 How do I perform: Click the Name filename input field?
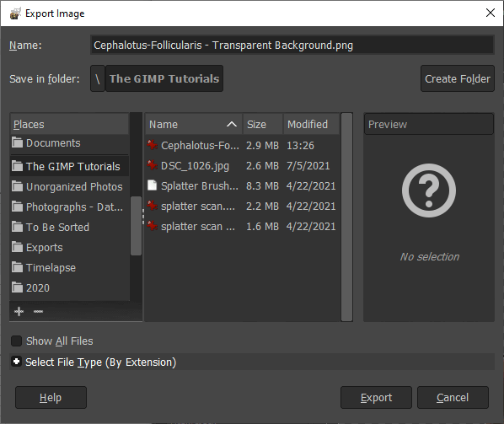(292, 45)
